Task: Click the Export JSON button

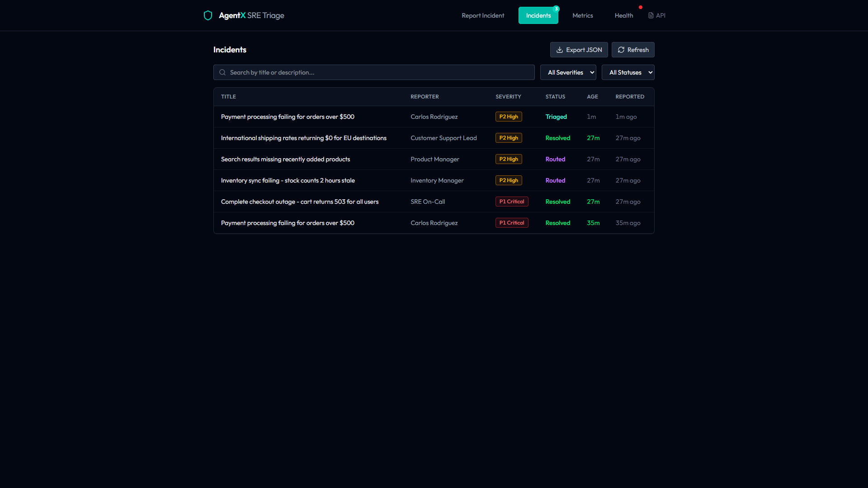Action: (x=579, y=50)
